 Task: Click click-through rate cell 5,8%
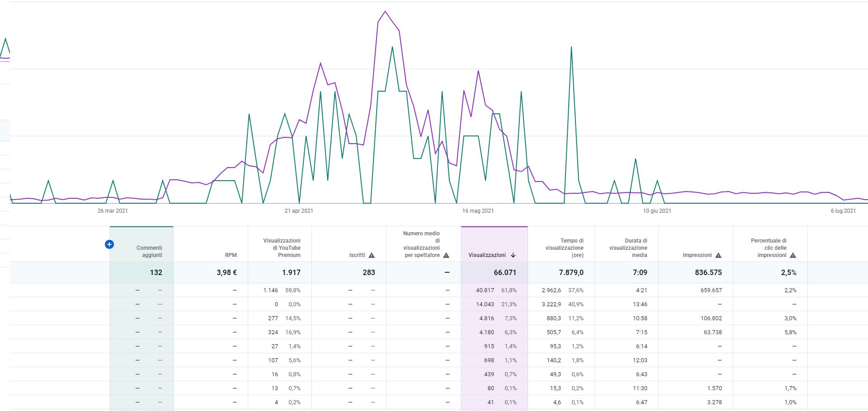coord(790,332)
